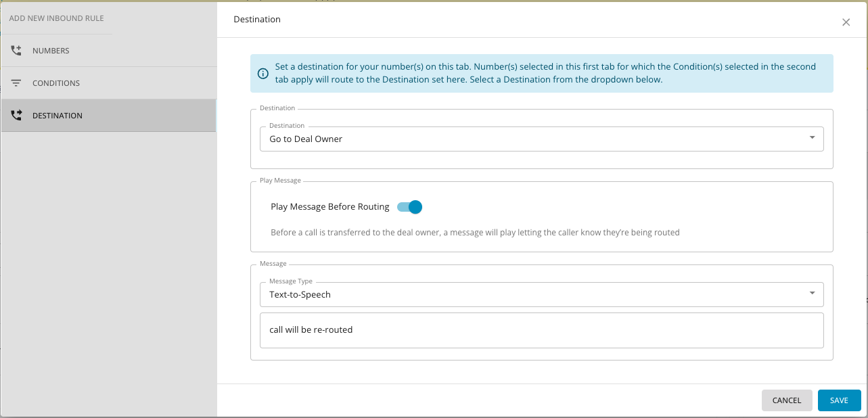Image resolution: width=868 pixels, height=418 pixels.
Task: Click the 'ADD NEW INBOUND RULE' heading
Action: coord(57,18)
